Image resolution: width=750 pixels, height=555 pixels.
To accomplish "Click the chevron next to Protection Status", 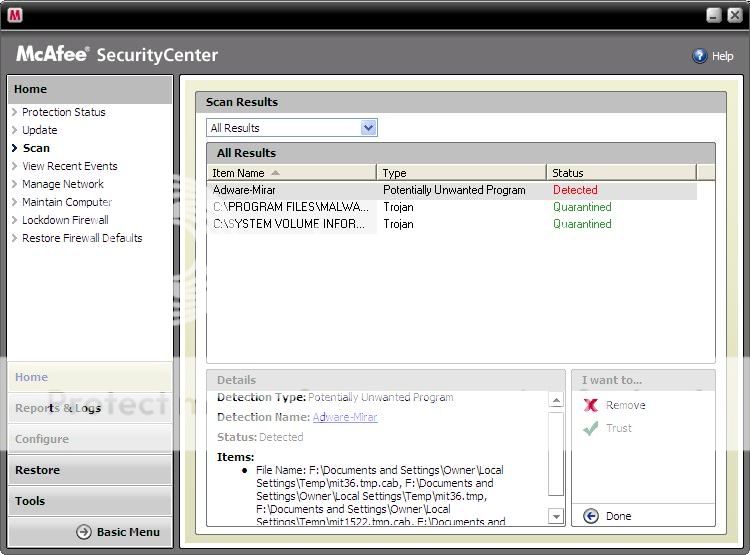I will 14,112.
